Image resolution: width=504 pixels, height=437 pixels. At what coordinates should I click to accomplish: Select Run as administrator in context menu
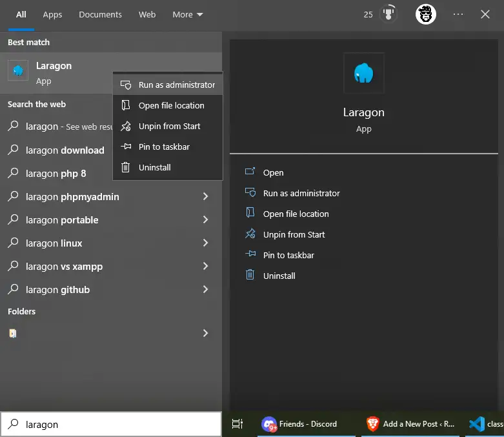[176, 85]
